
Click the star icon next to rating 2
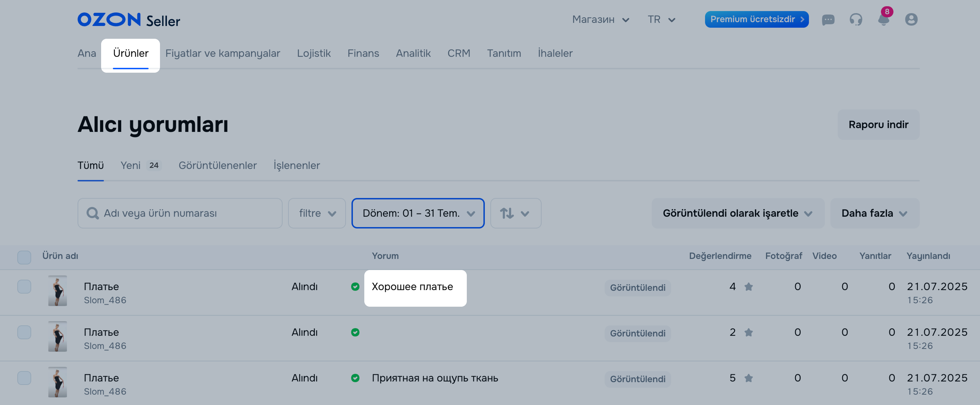748,332
